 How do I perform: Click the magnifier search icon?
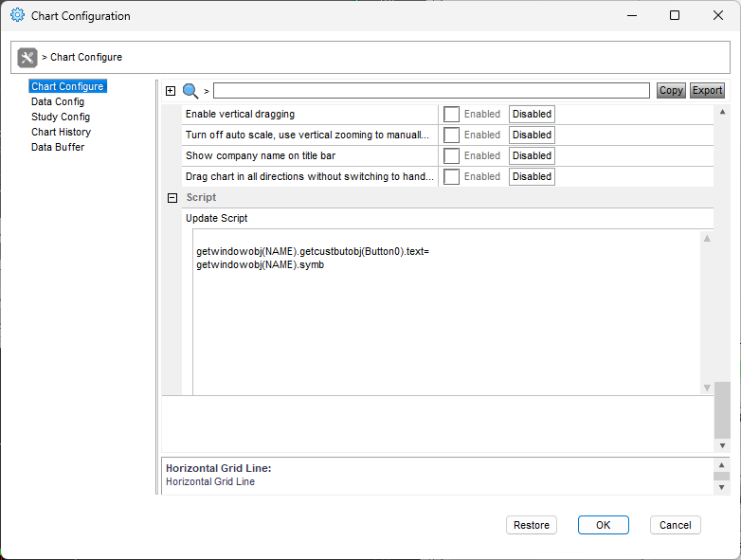coord(190,91)
